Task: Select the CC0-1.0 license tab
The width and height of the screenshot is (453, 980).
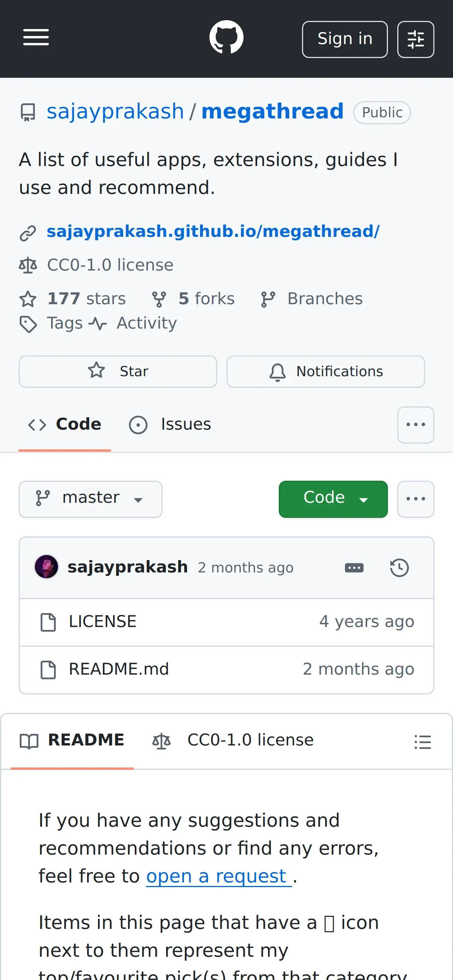Action: 233,740
